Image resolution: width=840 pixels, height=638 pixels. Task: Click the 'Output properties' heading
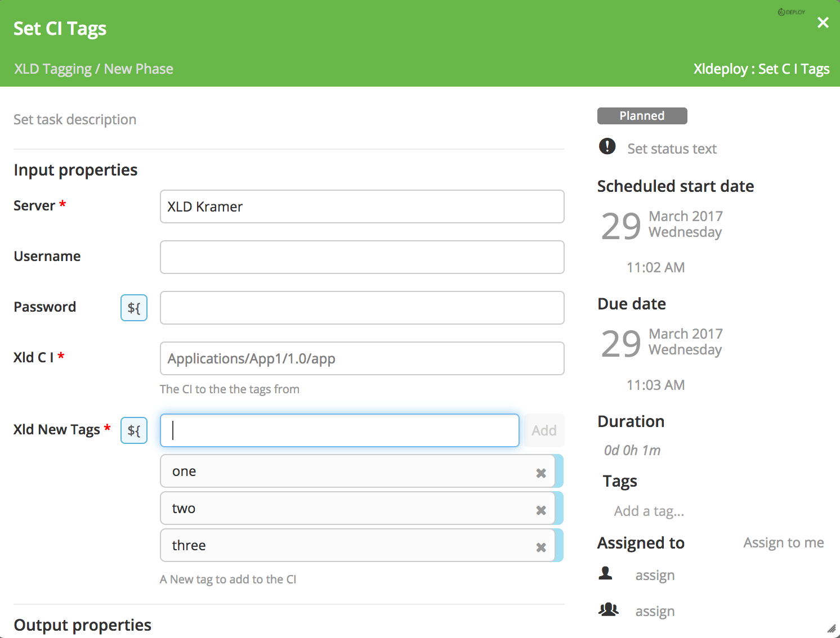coord(82,625)
